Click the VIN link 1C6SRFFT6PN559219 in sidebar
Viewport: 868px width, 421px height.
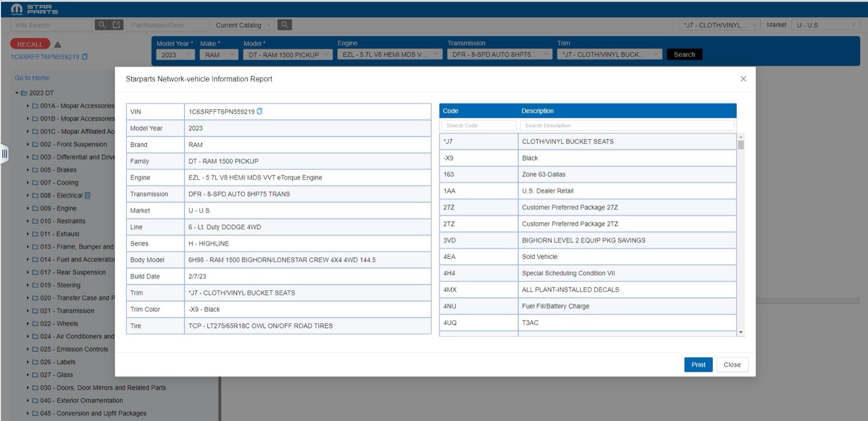[x=45, y=56]
